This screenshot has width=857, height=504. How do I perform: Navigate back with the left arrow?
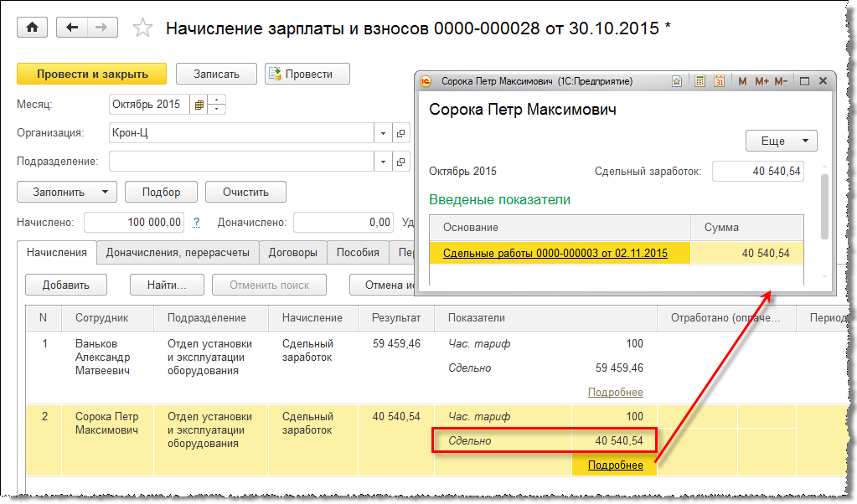pos(72,28)
